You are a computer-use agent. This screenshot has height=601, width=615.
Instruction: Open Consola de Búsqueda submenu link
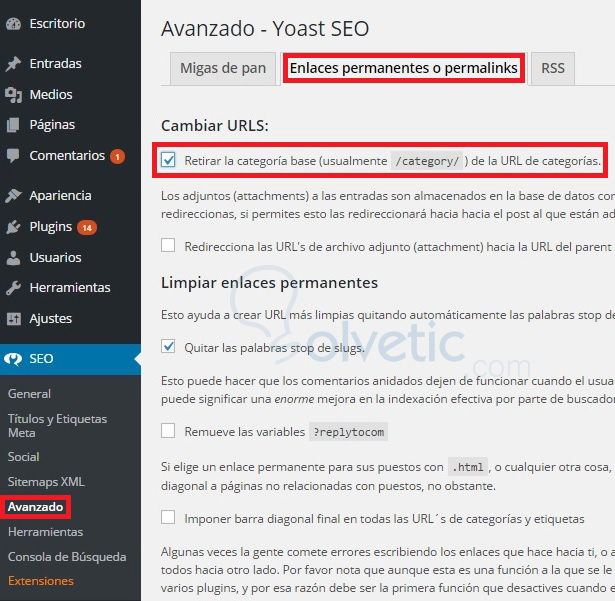pos(67,557)
